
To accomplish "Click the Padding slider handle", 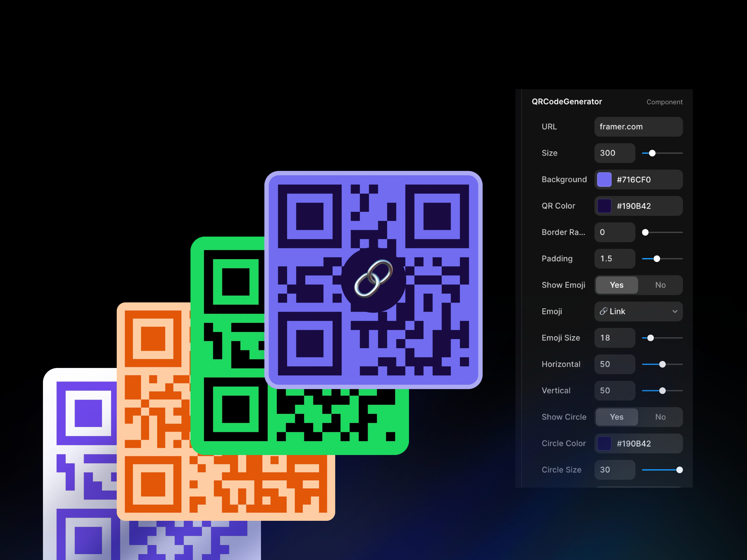I will click(656, 259).
